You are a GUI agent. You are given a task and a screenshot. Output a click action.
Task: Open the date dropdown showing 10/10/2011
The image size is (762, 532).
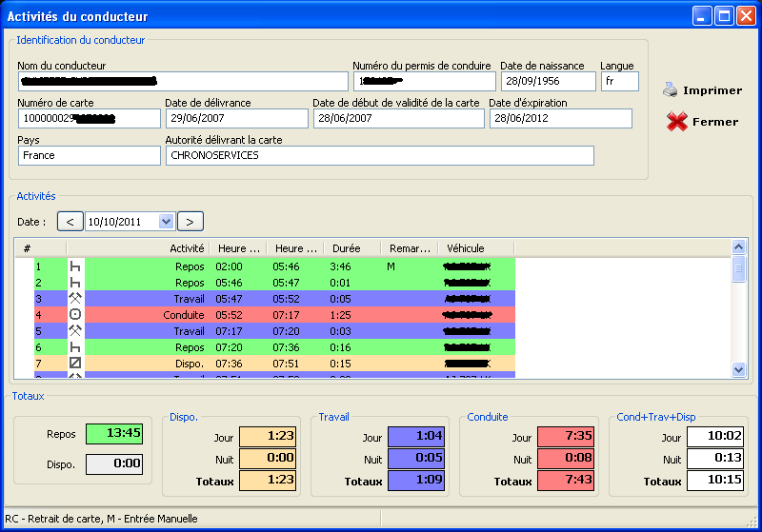(166, 222)
